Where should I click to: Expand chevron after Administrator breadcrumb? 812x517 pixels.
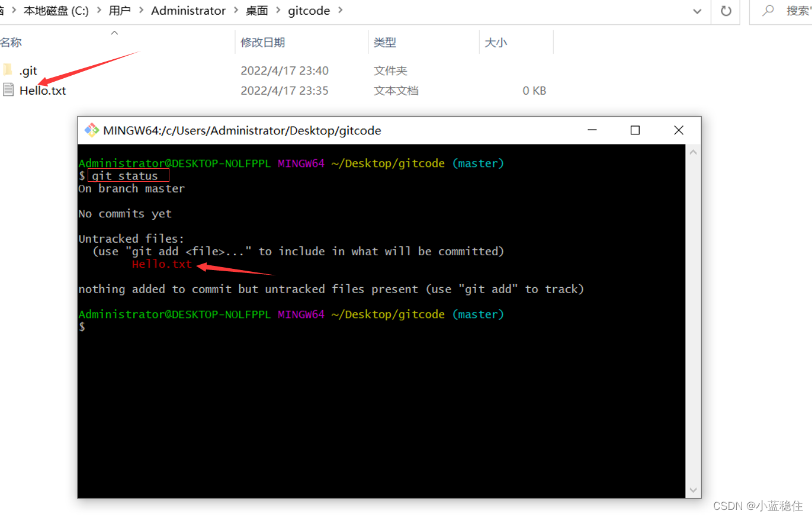(x=235, y=11)
